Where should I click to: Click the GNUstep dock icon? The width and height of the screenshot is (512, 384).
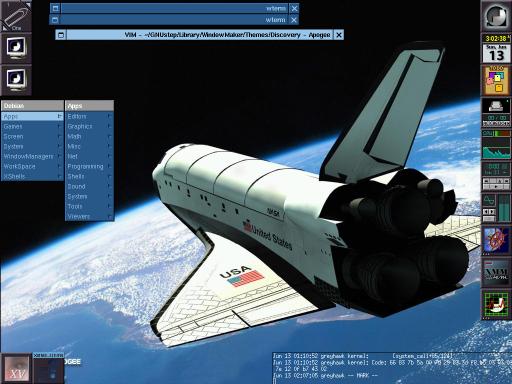(496, 16)
